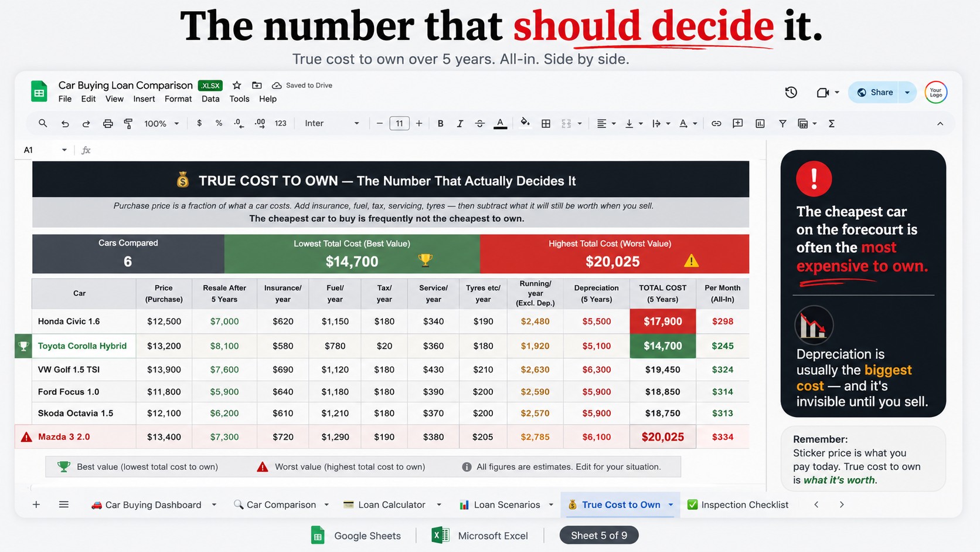Viewport: 980px width, 552px height.
Task: Toggle italic formatting
Action: tap(460, 124)
